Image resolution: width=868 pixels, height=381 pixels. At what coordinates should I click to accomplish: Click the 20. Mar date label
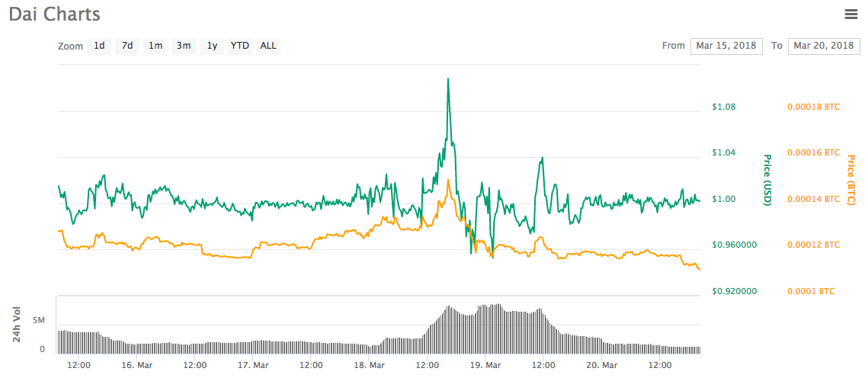601,366
